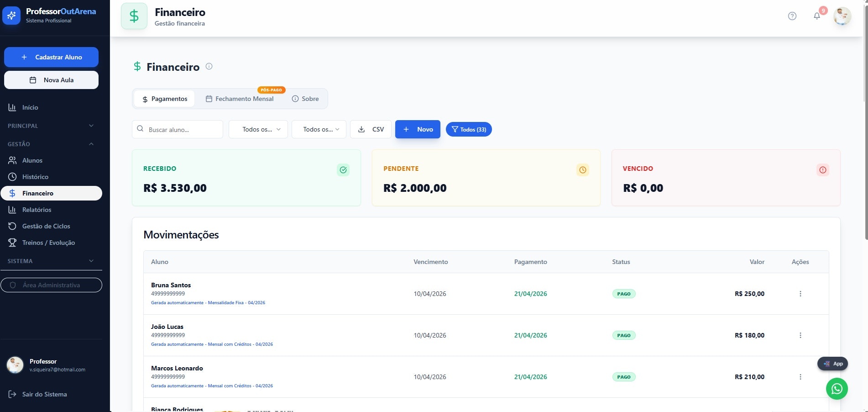Switch to the Pagamentos tab
868x412 pixels.
click(x=164, y=99)
